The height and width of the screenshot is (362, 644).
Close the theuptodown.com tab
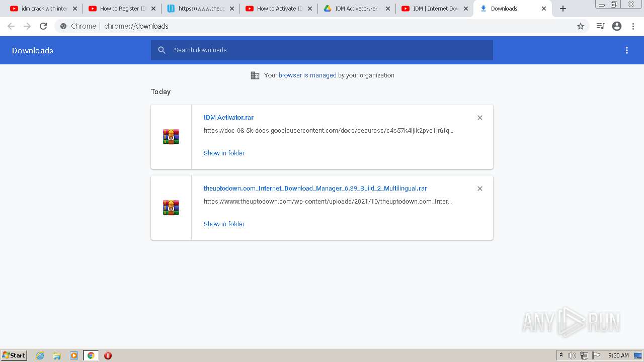[x=232, y=9]
